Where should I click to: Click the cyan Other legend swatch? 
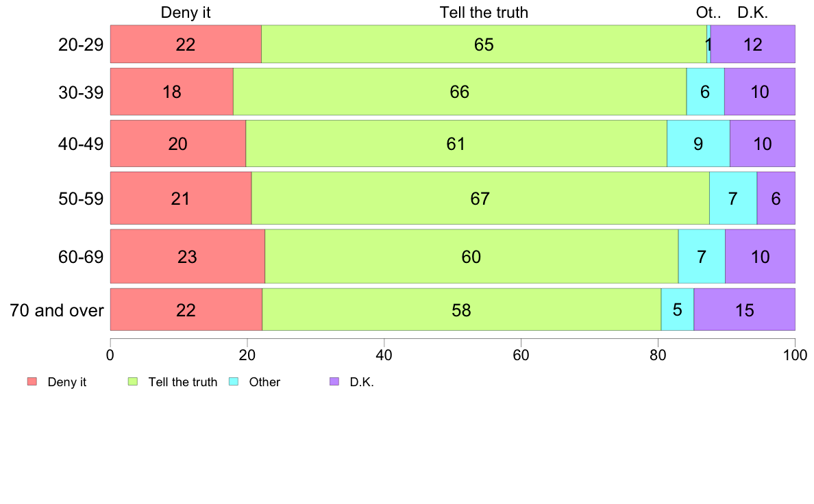tap(234, 381)
